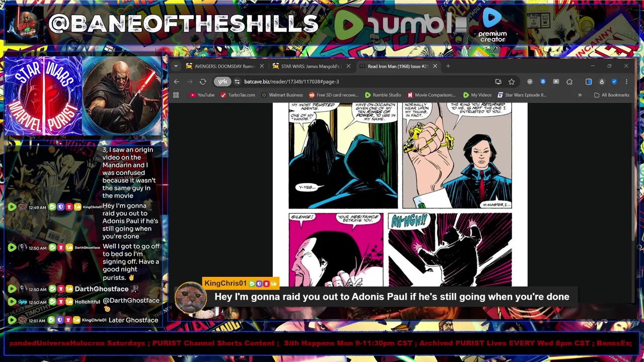Open the Free SD card recovery bookmark
Screen dimensions: 644x362
[x=333, y=95]
